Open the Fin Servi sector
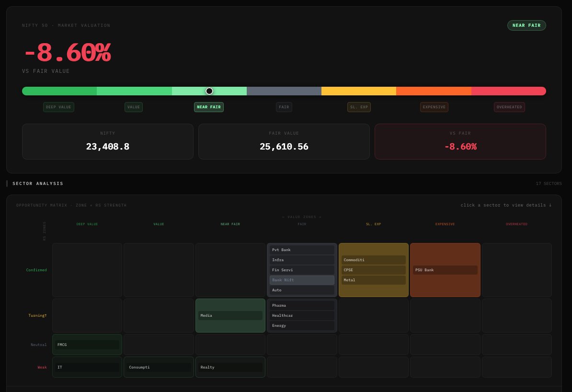This screenshot has width=572, height=392. (302, 270)
